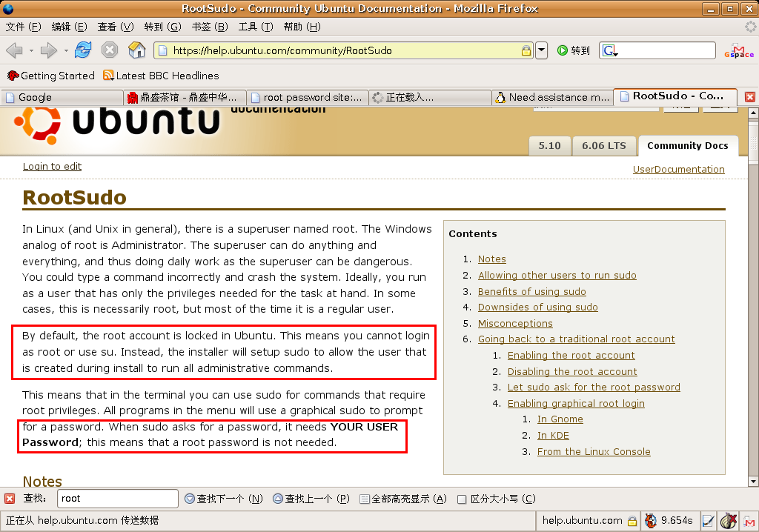Click the notepad edit icon in status bar
The width and height of the screenshot is (759, 532).
tap(708, 521)
